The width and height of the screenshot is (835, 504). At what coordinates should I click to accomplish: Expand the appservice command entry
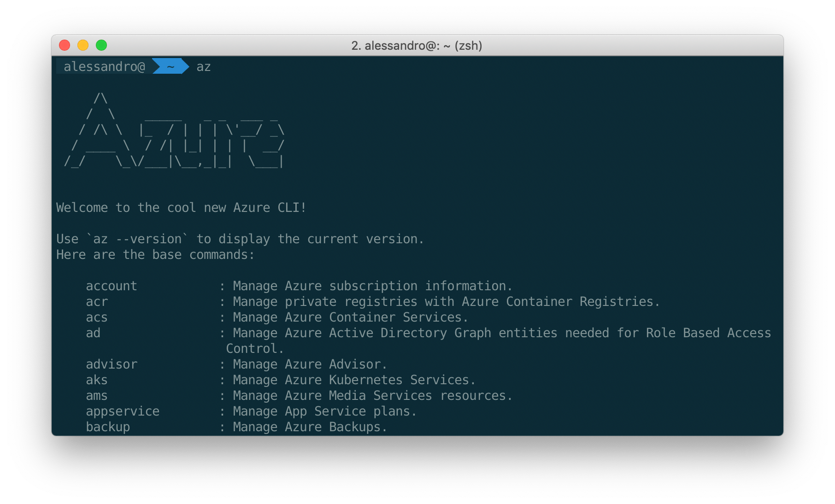122,411
